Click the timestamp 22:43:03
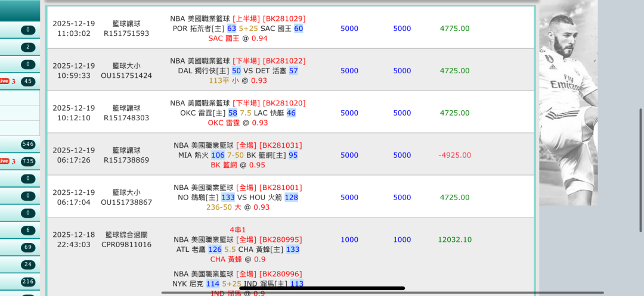644x296 pixels. [x=74, y=245]
